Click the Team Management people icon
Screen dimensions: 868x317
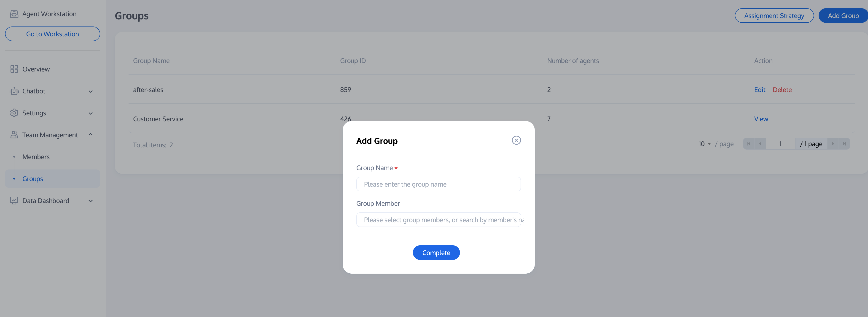pos(14,135)
